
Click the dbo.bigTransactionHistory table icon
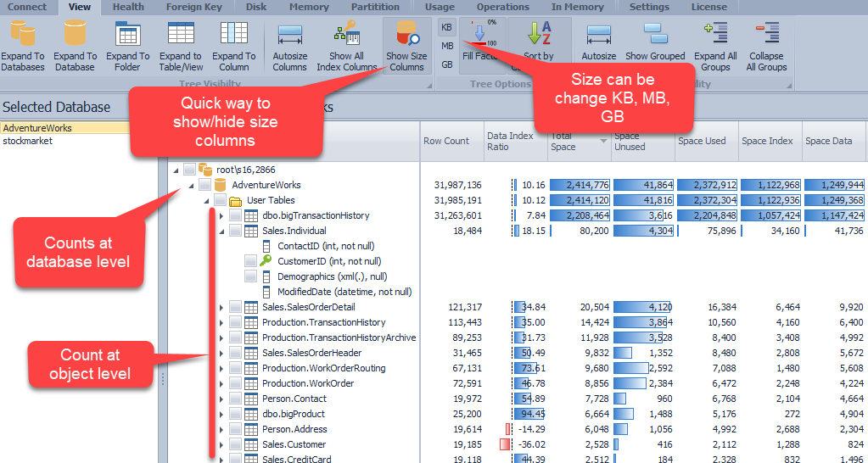[x=251, y=215]
